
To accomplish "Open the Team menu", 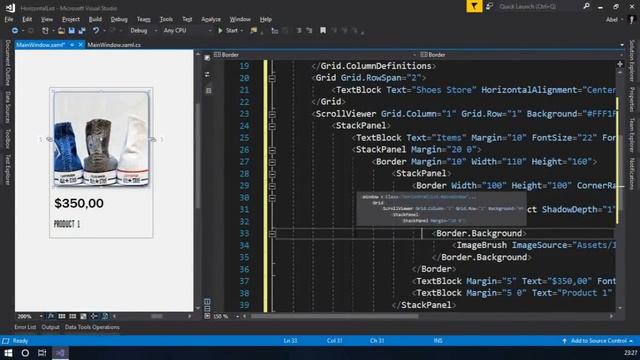I will click(x=143, y=19).
